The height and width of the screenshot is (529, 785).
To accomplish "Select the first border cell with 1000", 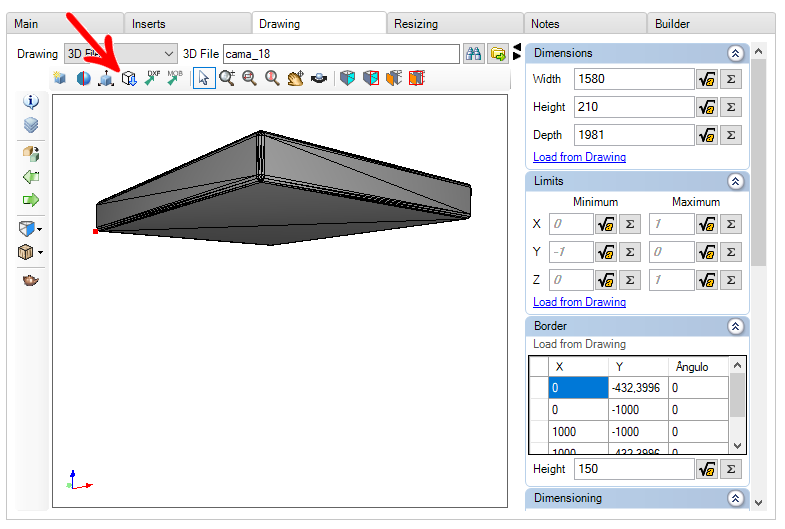I will pos(578,432).
